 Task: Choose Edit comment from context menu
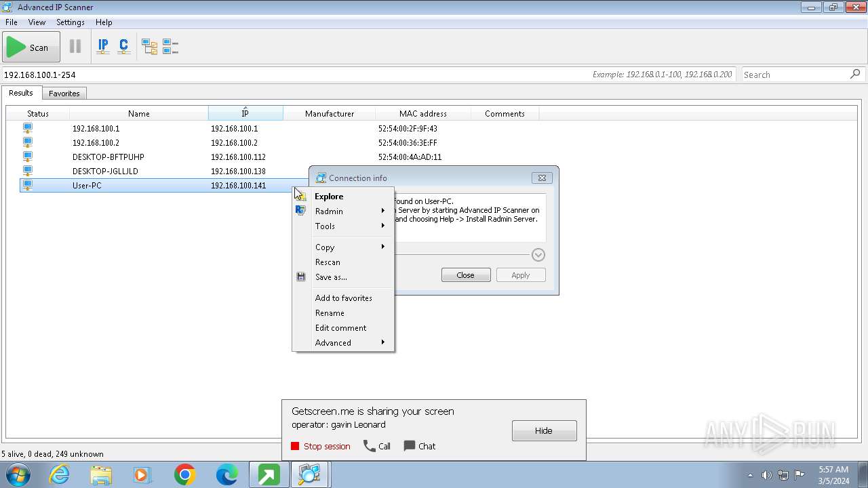(343, 327)
